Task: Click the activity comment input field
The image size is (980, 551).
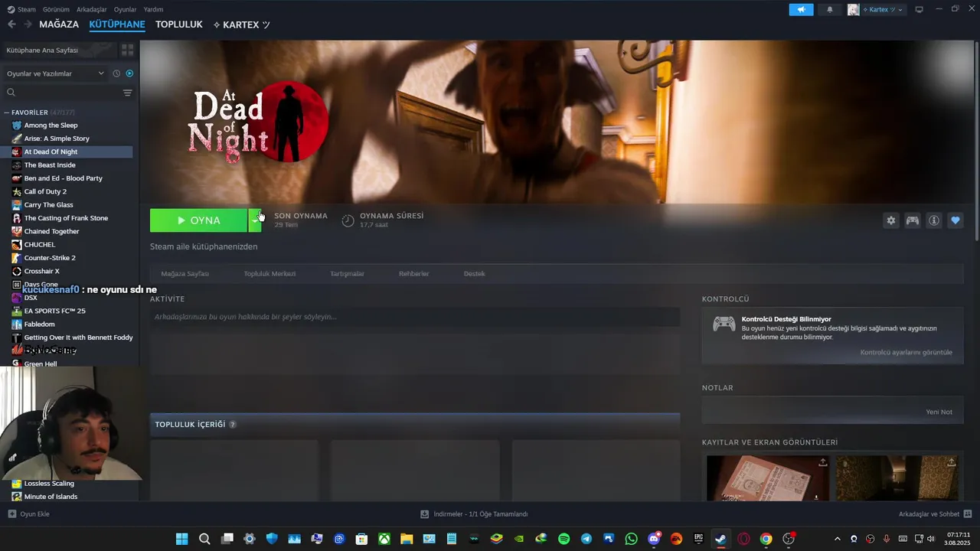Action: [x=415, y=317]
